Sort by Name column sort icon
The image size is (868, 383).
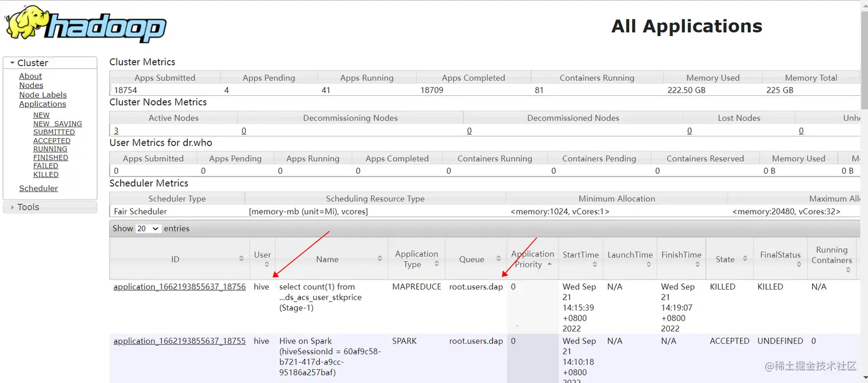(380, 259)
